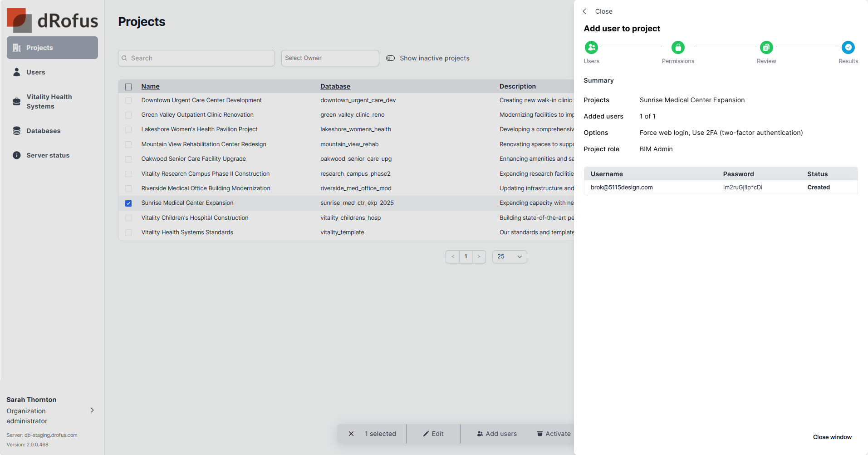Click the dRofus logo

(53, 20)
